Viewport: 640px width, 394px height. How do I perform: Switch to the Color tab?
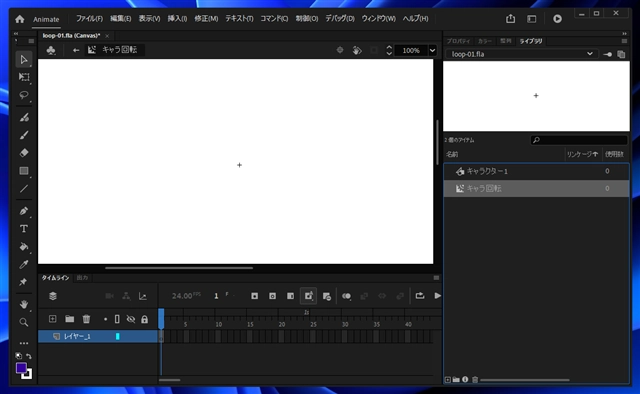point(484,41)
